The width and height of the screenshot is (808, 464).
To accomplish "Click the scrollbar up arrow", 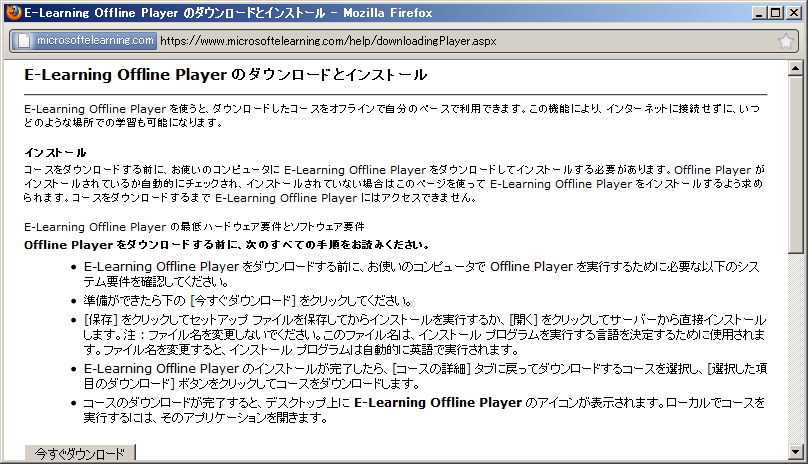I will tap(796, 69).
